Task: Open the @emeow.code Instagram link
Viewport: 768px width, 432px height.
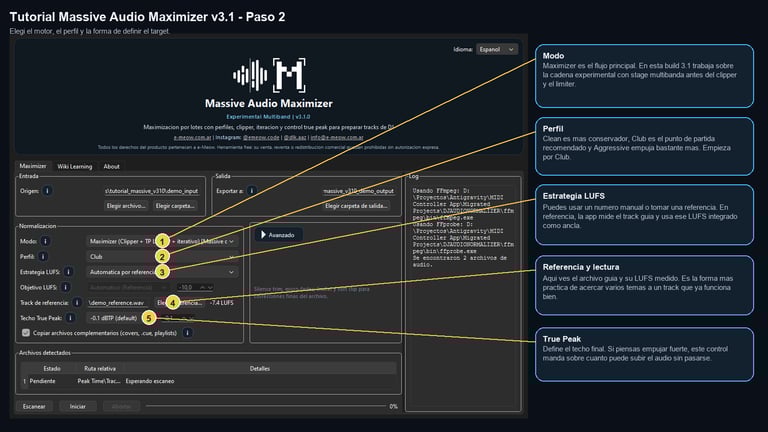Action: [x=261, y=138]
